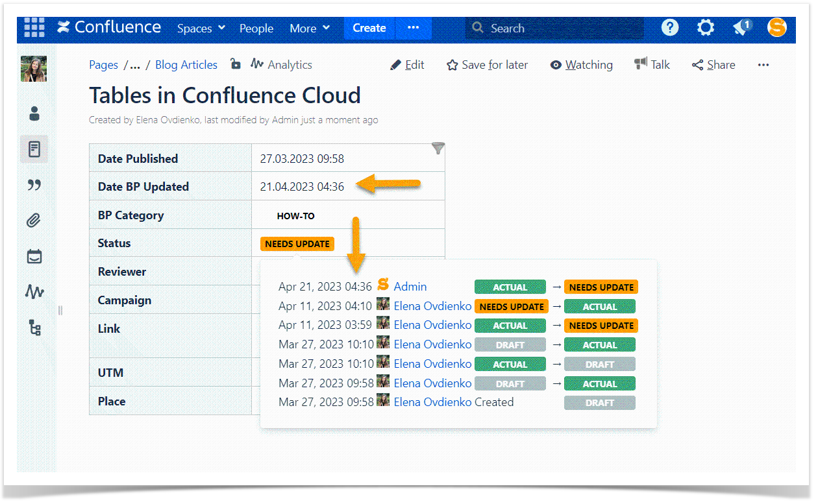Click the page byline 'Created by Elena Ovdienko'
This screenshot has height=504, width=818.
pos(145,120)
